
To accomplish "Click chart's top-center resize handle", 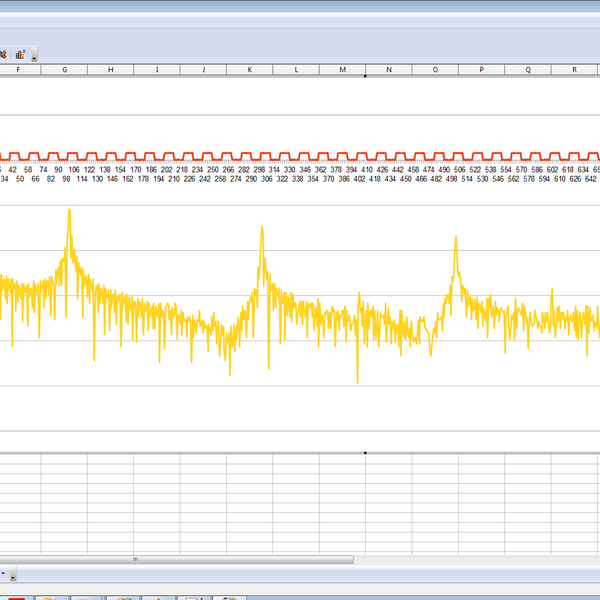I will (365, 77).
